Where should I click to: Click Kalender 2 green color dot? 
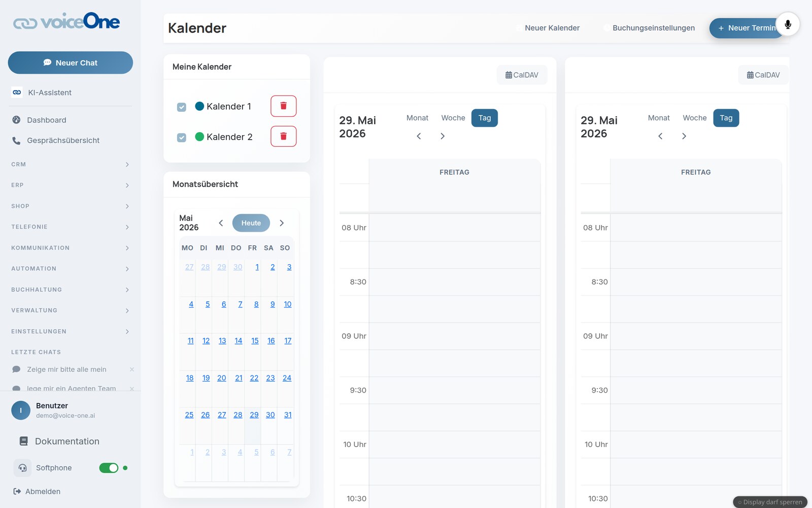point(199,137)
